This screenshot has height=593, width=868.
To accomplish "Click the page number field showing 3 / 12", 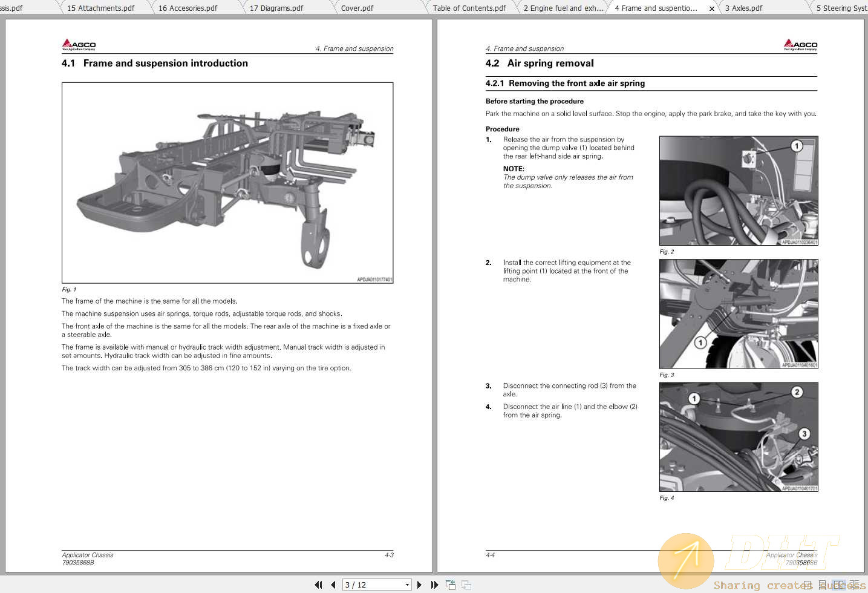I will pyautogui.click(x=372, y=585).
